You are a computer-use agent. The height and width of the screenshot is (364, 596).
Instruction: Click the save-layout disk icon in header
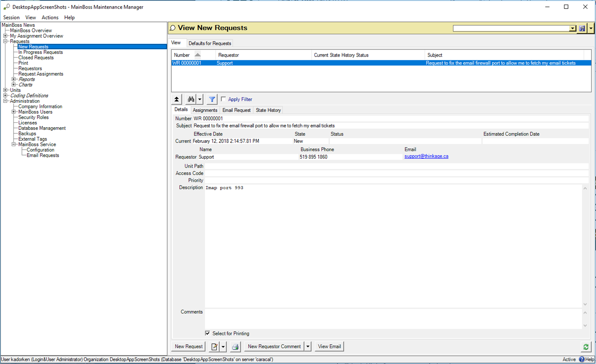(583, 28)
